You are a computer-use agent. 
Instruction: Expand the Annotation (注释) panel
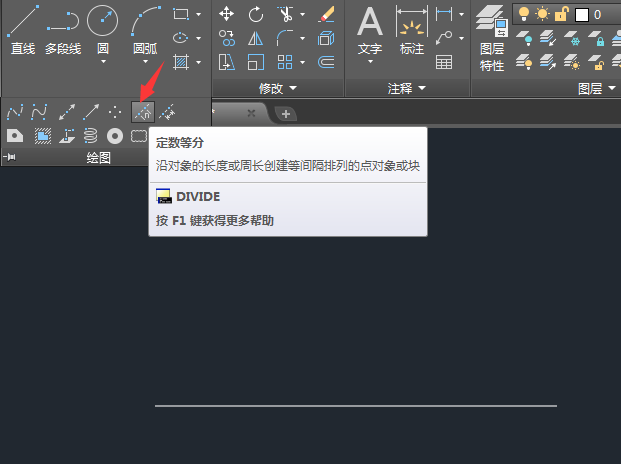[x=407, y=88]
